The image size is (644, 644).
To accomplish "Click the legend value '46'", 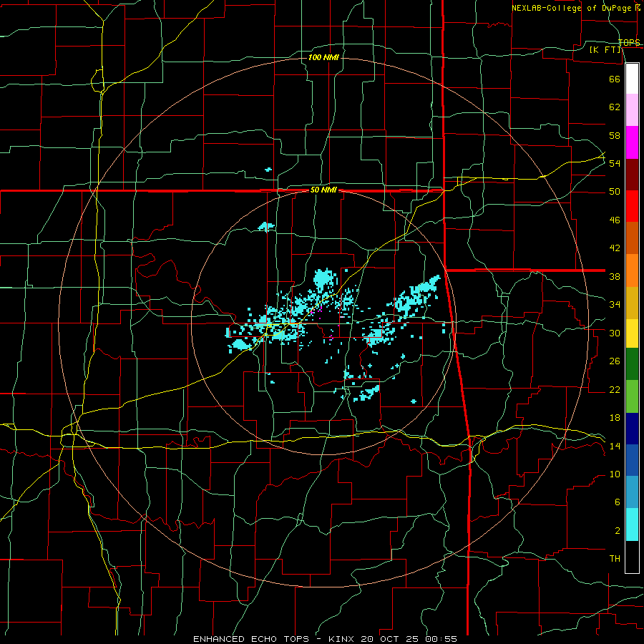I will tap(615, 220).
